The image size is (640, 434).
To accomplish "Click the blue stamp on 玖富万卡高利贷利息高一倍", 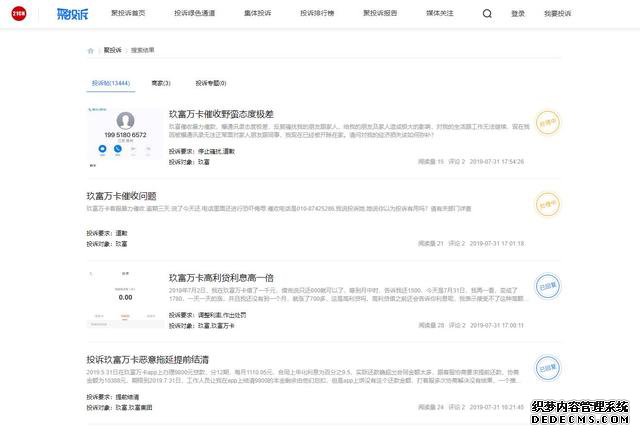I will point(547,286).
